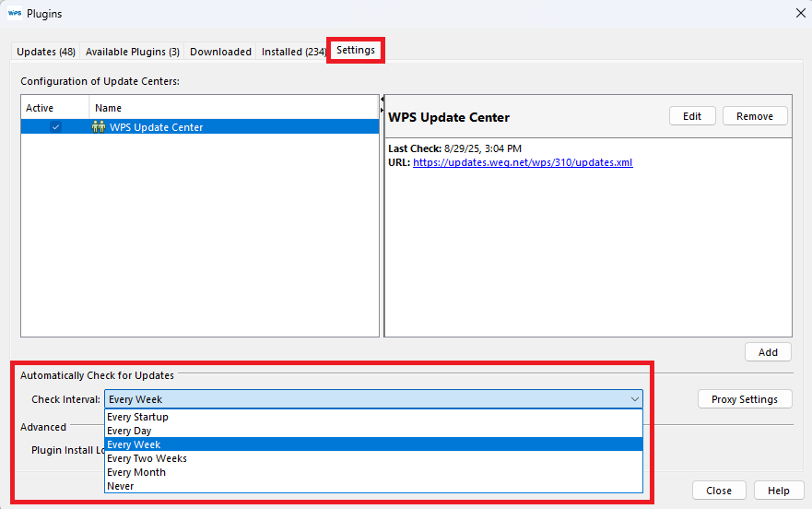Set check interval to Never

pos(121,486)
